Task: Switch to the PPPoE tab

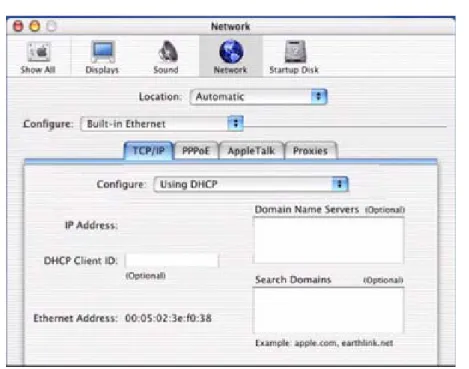Action: tap(196, 151)
